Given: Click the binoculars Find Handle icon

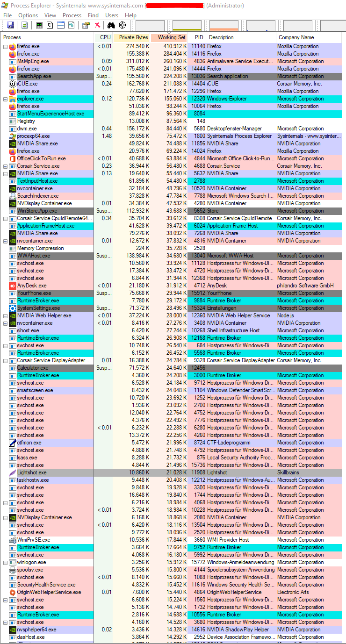Looking at the screenshot, I should click(x=111, y=25).
